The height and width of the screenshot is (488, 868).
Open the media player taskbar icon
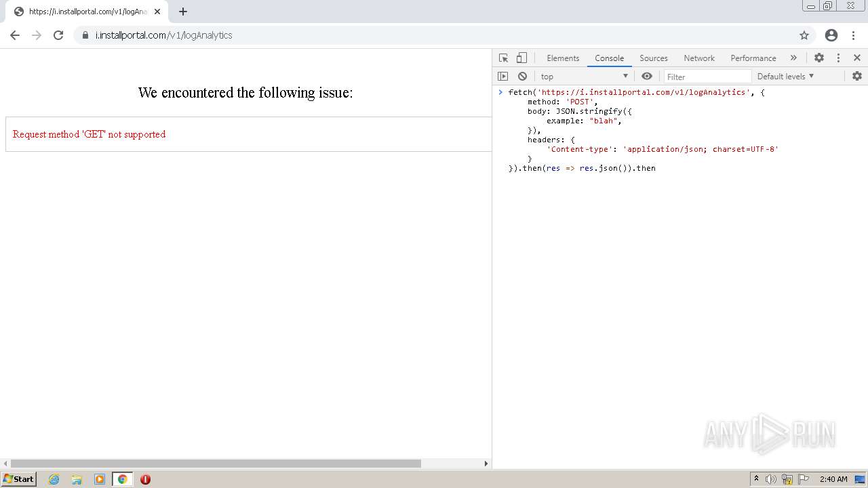point(100,479)
